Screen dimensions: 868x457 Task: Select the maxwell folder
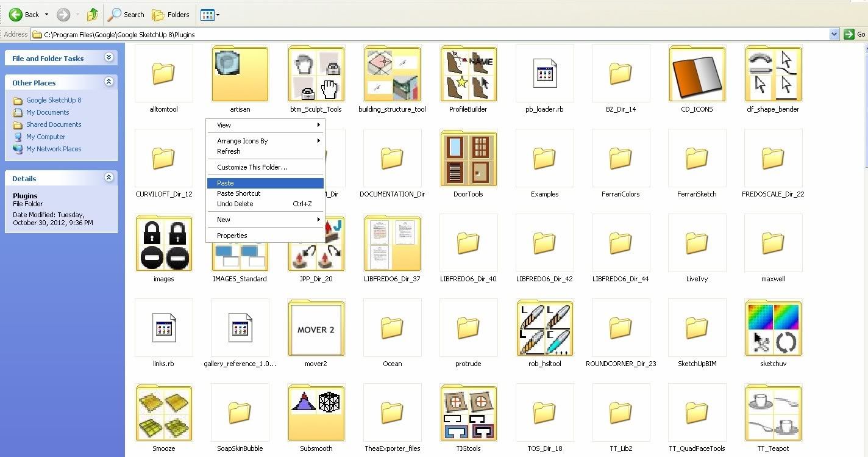coord(774,248)
